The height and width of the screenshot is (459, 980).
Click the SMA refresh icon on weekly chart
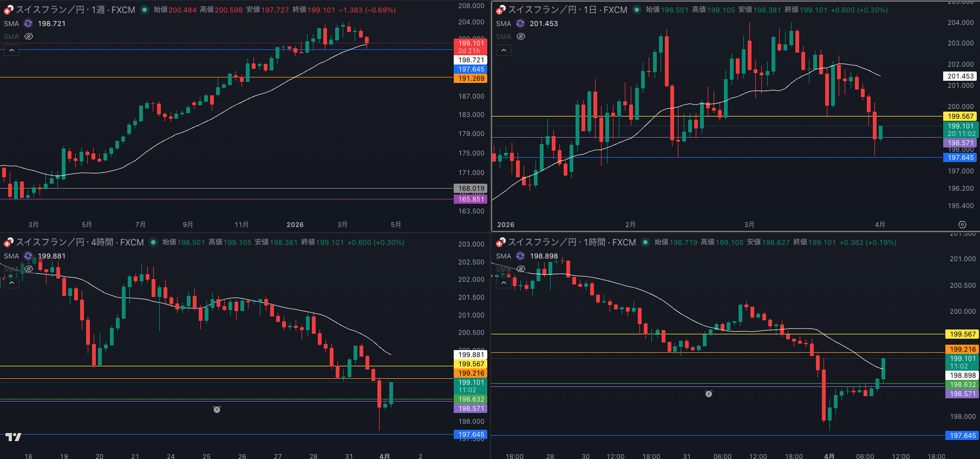point(28,23)
